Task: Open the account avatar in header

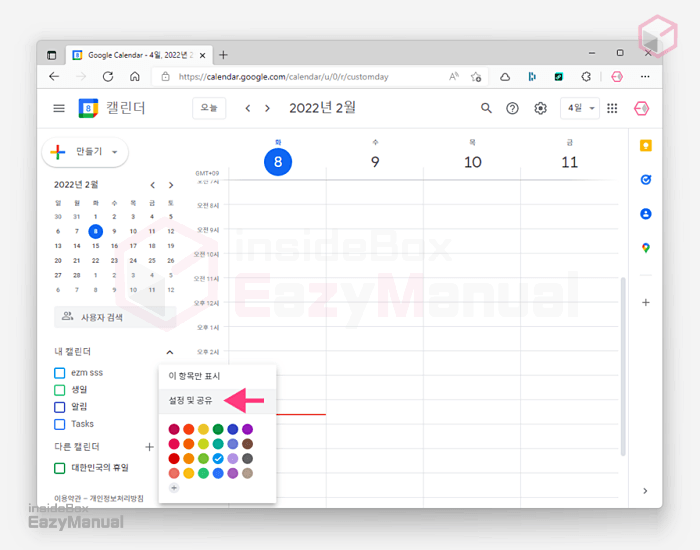Action: coord(642,108)
